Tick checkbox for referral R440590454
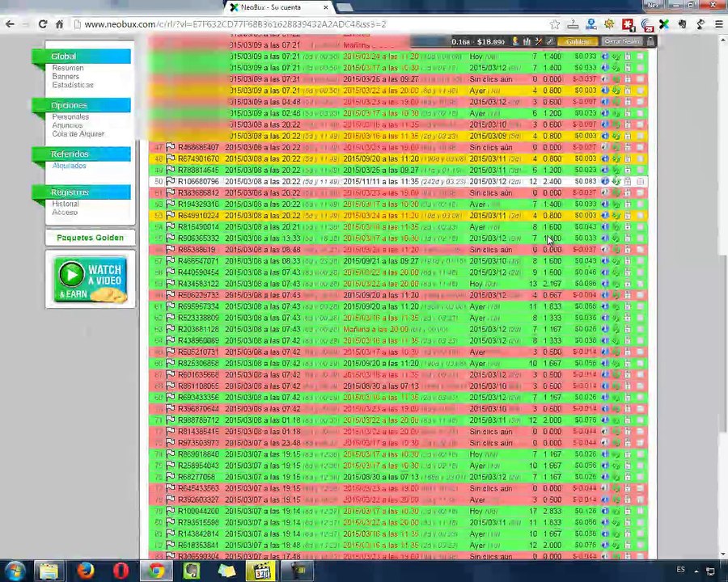The image size is (728, 582). coord(641,272)
